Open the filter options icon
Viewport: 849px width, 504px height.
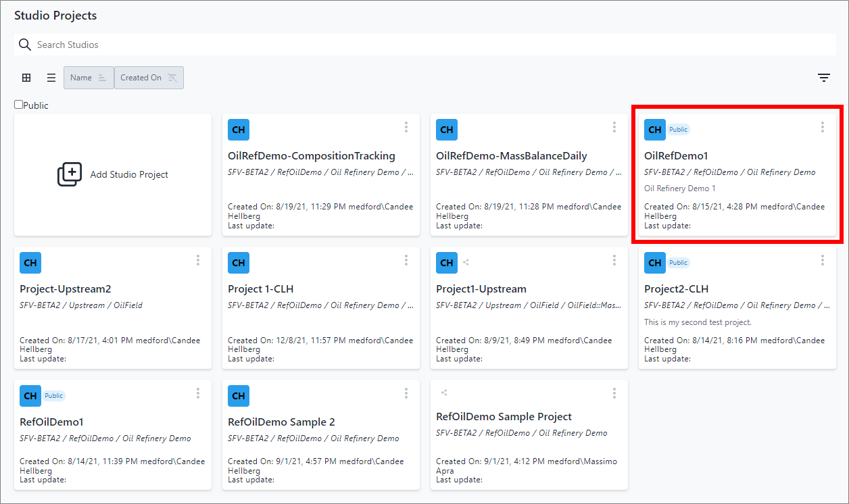pos(823,78)
